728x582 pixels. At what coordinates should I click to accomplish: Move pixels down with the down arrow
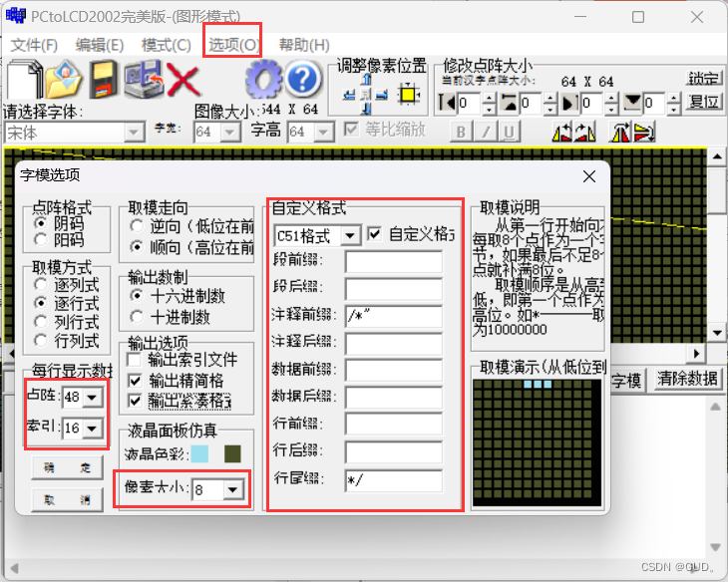pos(366,109)
